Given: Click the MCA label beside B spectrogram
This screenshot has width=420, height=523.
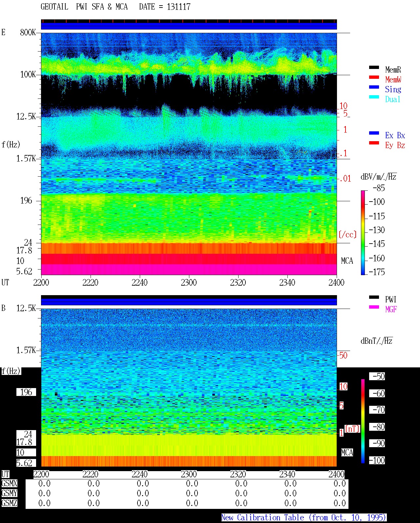Looking at the screenshot, I should [x=347, y=453].
